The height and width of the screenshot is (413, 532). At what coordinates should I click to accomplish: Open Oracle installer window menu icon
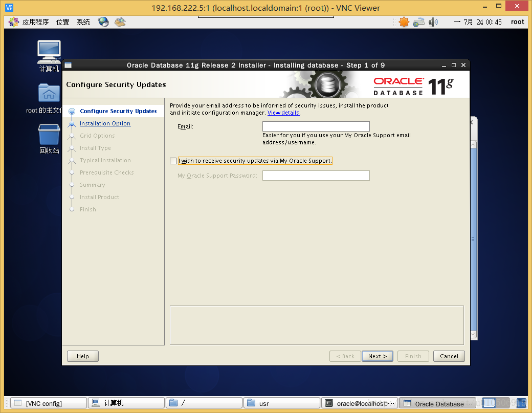coord(68,65)
